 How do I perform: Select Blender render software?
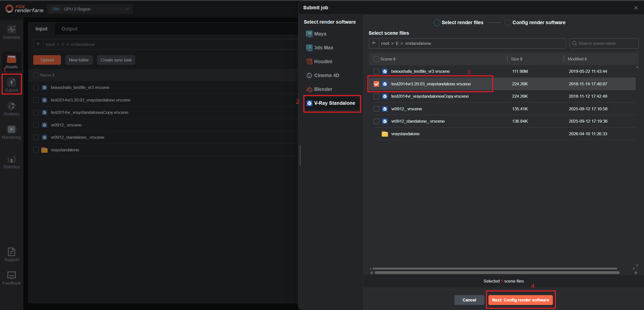pos(323,89)
